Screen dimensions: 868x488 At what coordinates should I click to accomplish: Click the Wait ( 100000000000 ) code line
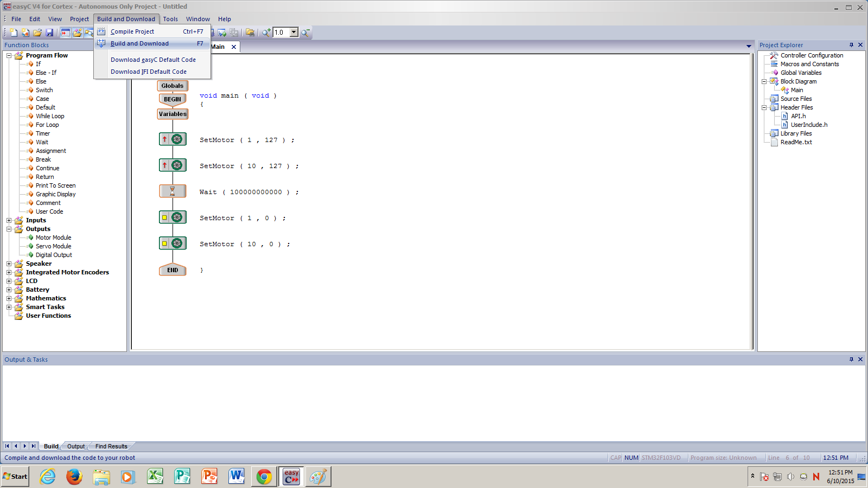(249, 192)
